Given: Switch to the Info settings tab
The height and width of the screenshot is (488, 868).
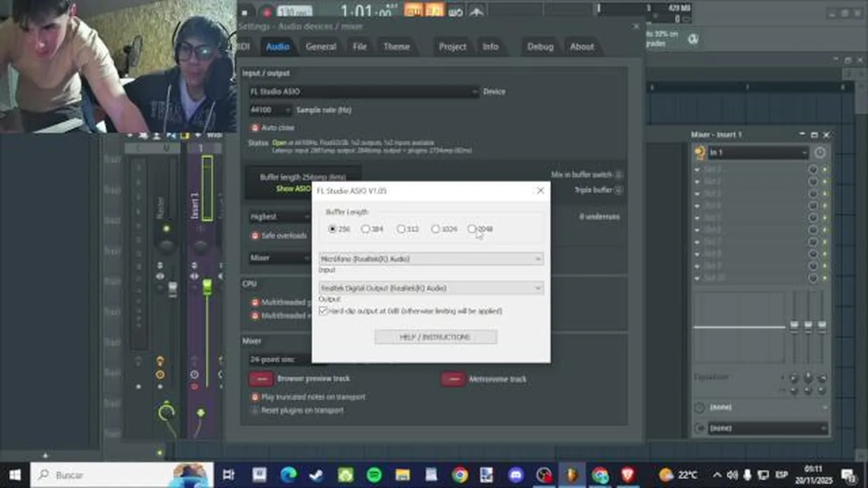Looking at the screenshot, I should [x=490, y=47].
